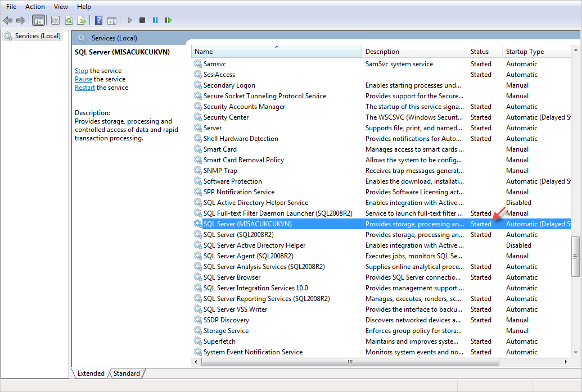Click the blue Help question-mark icon
582x392 pixels.
98,20
